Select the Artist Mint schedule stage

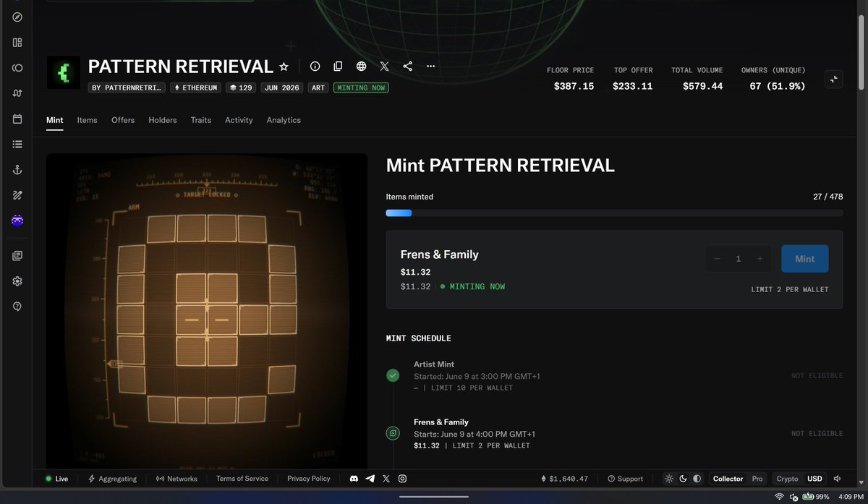615,376
